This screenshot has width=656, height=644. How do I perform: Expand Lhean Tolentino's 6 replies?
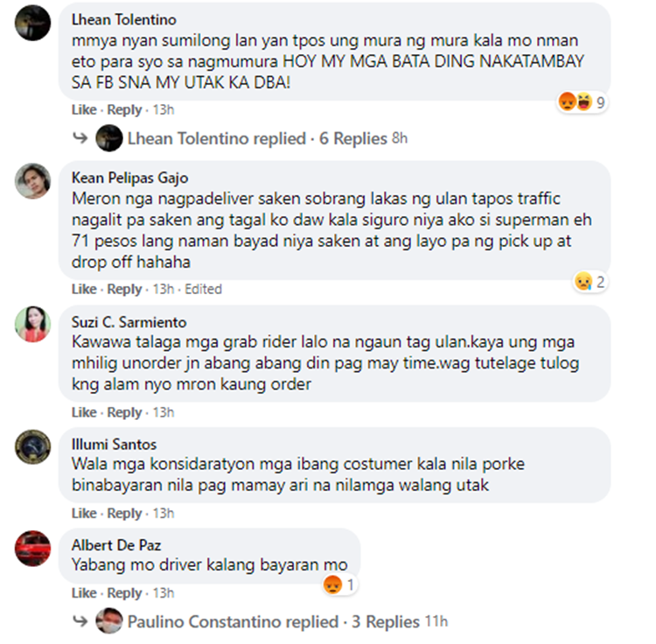click(x=268, y=138)
